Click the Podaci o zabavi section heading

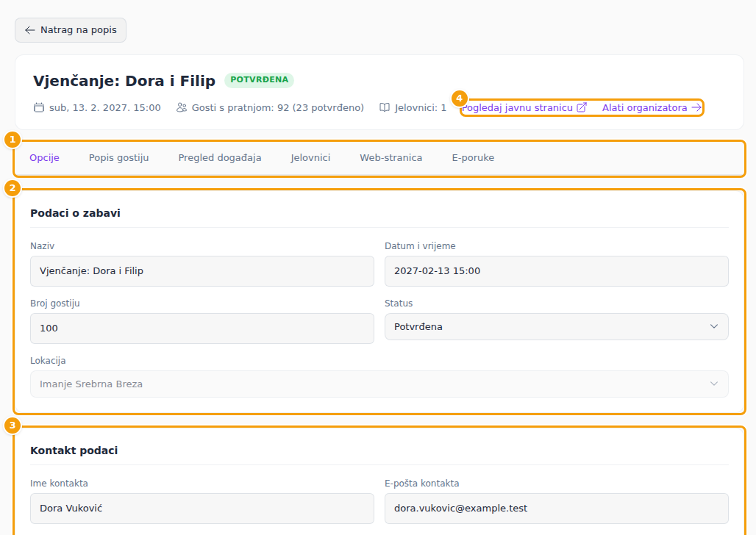75,213
